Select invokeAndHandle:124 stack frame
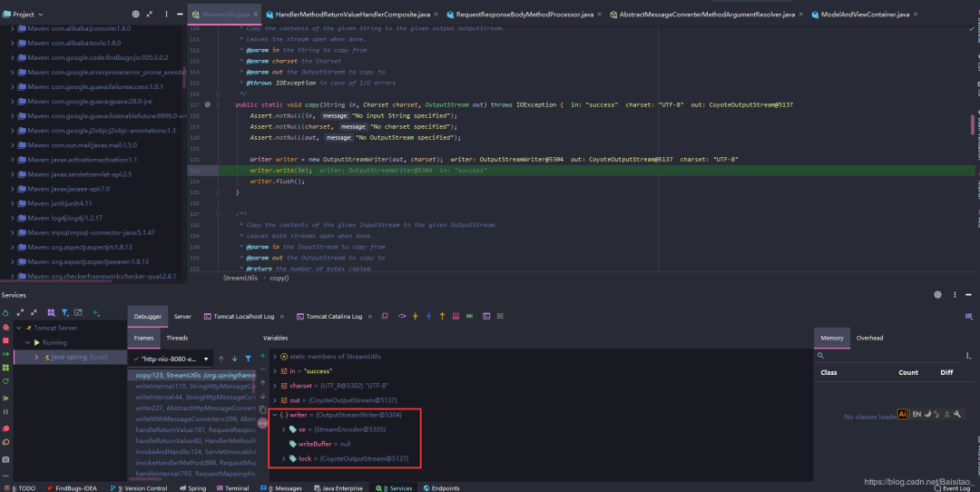This screenshot has width=980, height=492. coord(191,451)
